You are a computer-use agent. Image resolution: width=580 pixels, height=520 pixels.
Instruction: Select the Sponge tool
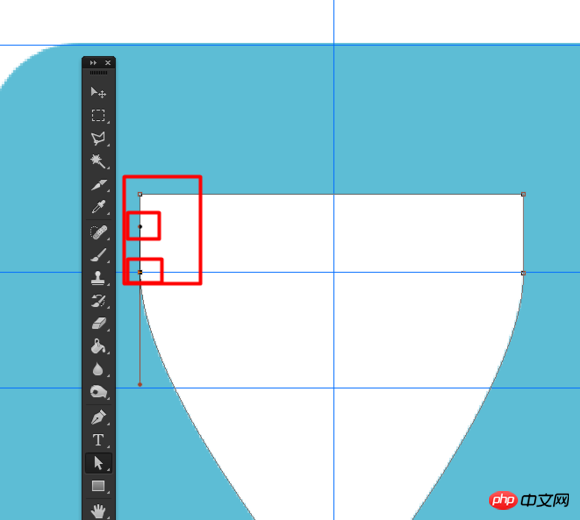click(x=98, y=392)
